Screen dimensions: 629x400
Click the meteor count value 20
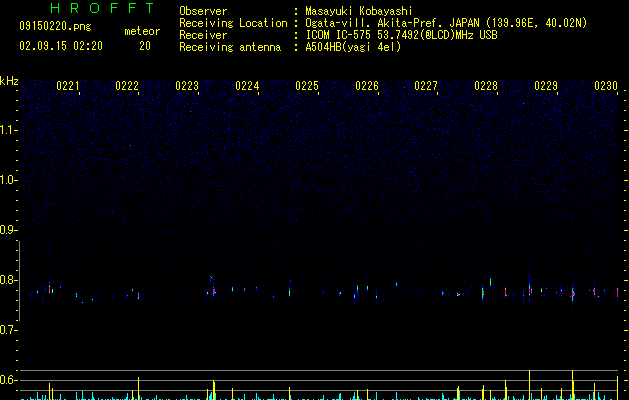pyautogui.click(x=145, y=46)
